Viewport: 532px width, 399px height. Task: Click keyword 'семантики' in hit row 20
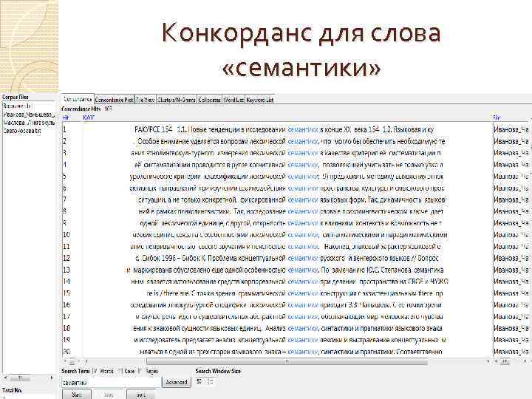303,352
